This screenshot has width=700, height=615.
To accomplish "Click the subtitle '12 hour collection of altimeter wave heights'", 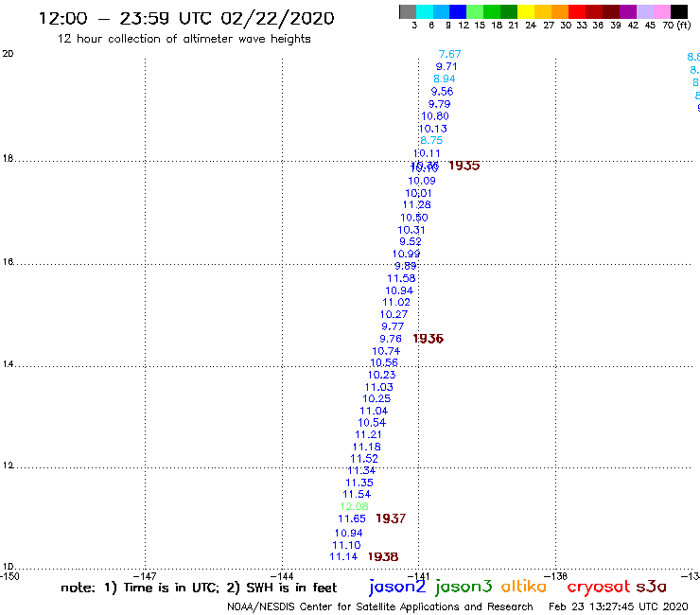I will 184,39.
